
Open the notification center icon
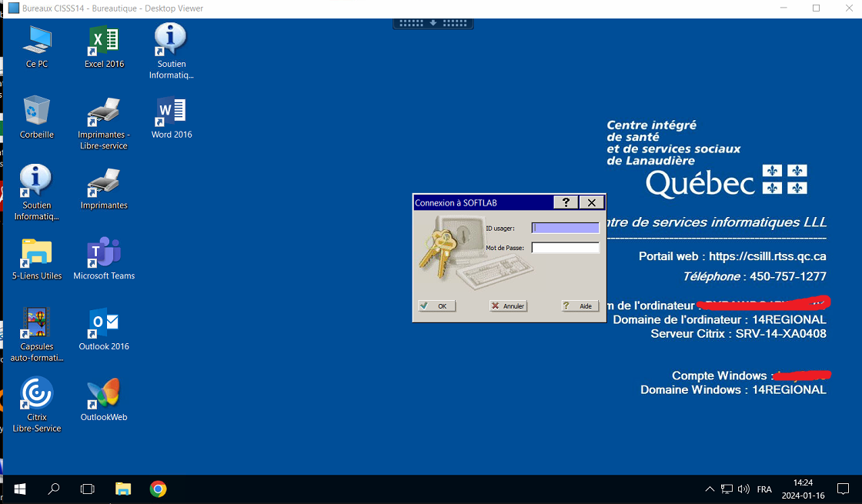click(x=844, y=489)
